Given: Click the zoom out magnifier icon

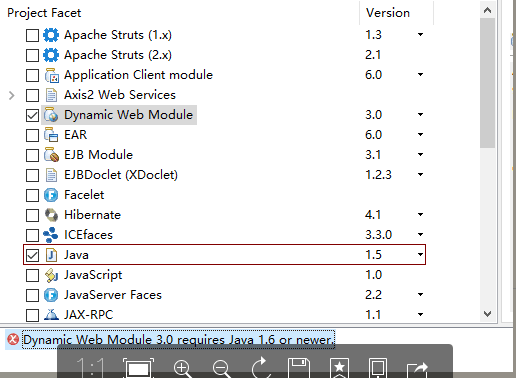Looking at the screenshot, I should point(222,368).
